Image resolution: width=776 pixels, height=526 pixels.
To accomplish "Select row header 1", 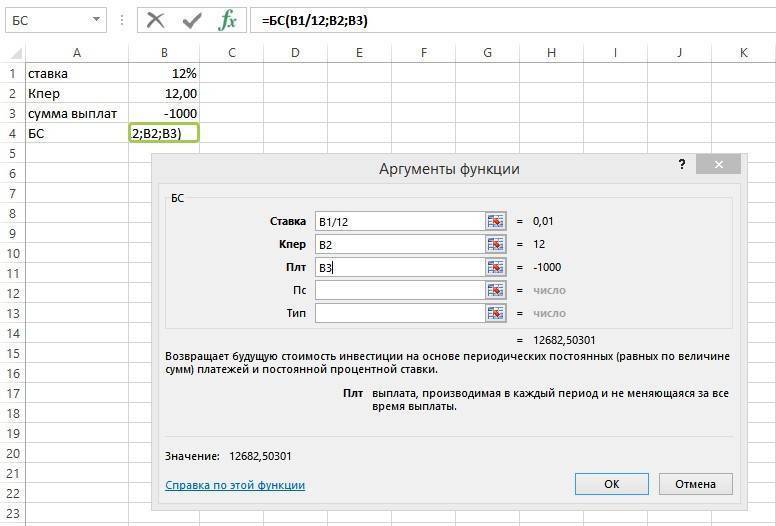I will coord(12,73).
